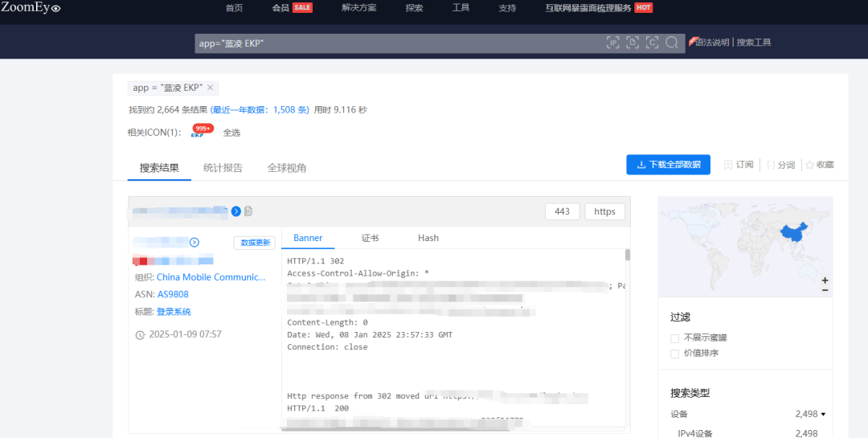Open the 语法说明 link

[712, 42]
